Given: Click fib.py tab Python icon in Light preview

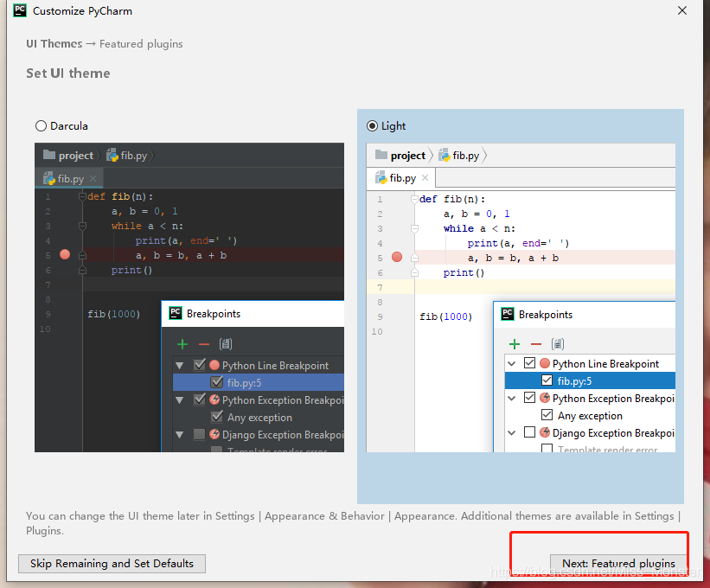Looking at the screenshot, I should point(381,178).
